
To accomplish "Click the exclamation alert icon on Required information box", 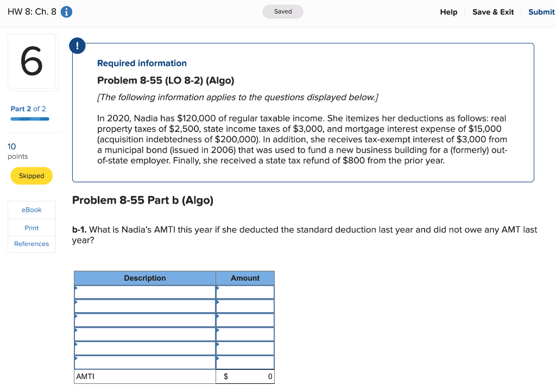I will coord(77,46).
